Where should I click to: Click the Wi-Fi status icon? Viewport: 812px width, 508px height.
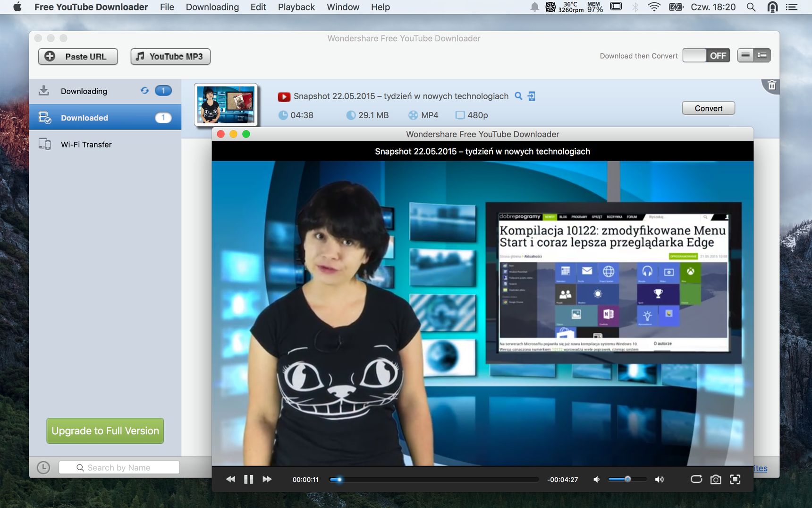(654, 7)
